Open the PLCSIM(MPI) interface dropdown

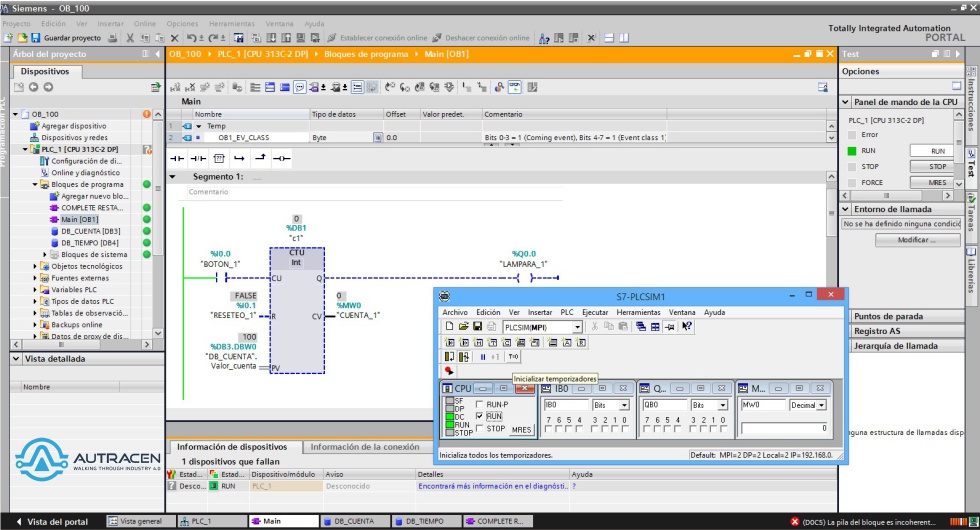click(x=578, y=327)
